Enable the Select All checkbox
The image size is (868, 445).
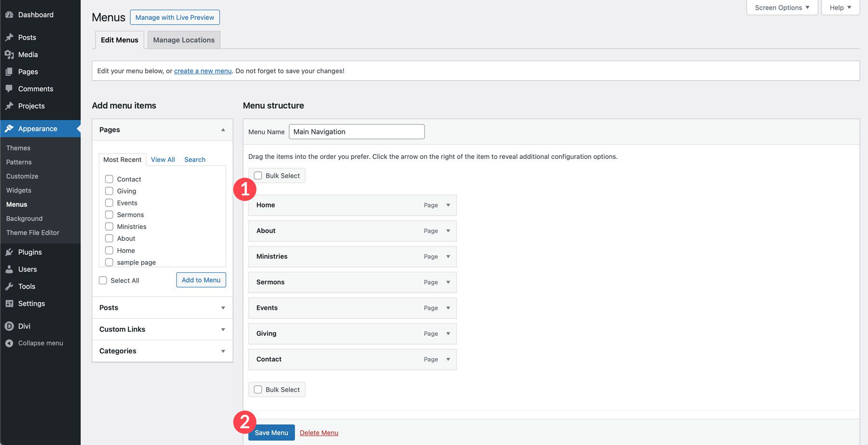[x=103, y=280]
